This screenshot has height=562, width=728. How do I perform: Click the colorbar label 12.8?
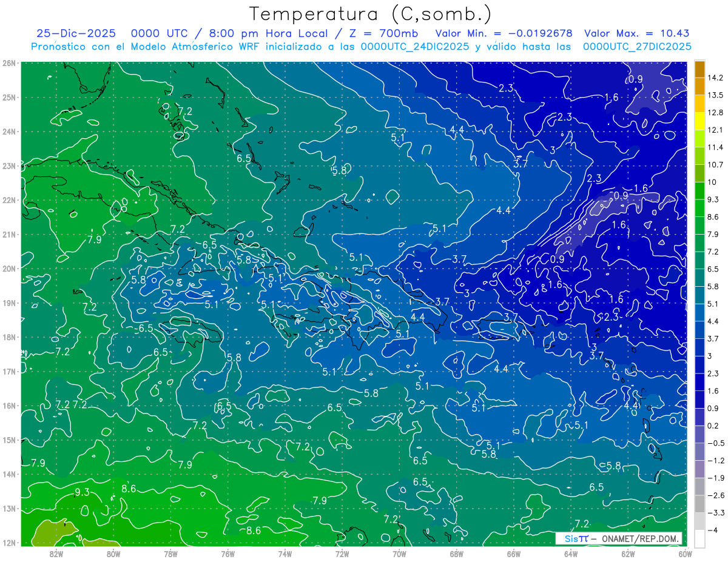pos(715,113)
